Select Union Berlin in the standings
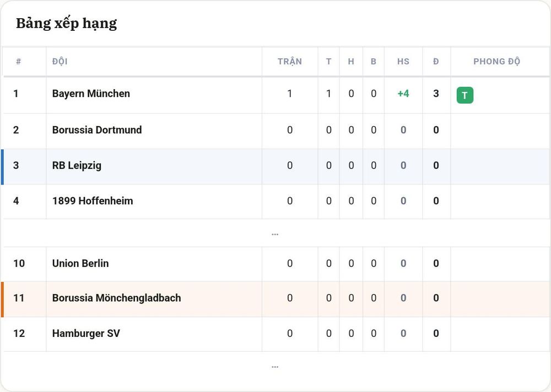This screenshot has height=392, width=551. point(80,263)
